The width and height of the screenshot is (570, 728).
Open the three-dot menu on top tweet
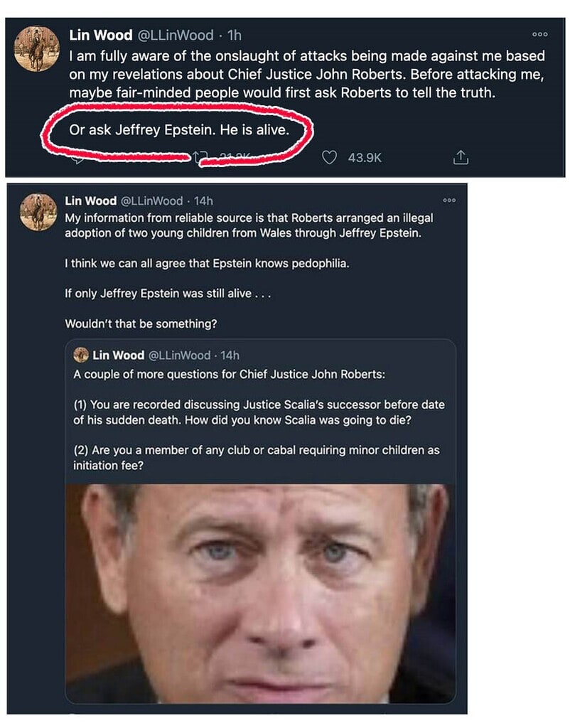click(x=540, y=34)
